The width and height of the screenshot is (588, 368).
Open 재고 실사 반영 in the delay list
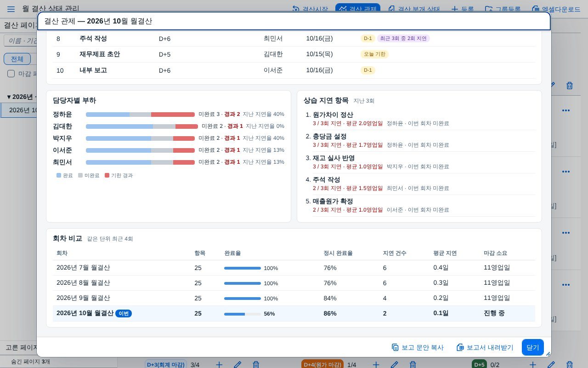click(x=334, y=158)
